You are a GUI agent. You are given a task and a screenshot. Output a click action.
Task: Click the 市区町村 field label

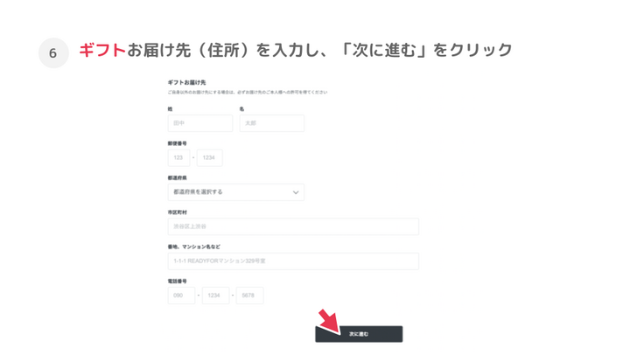pyautogui.click(x=177, y=212)
